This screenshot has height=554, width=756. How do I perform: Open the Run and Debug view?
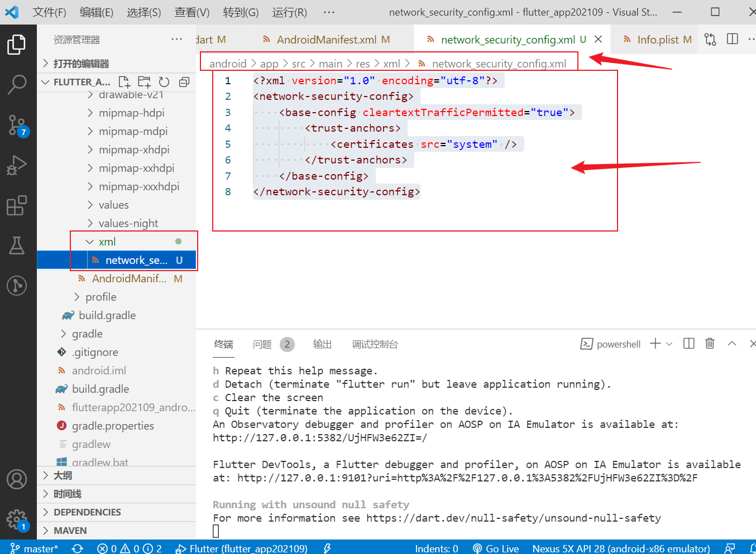pos(17,165)
